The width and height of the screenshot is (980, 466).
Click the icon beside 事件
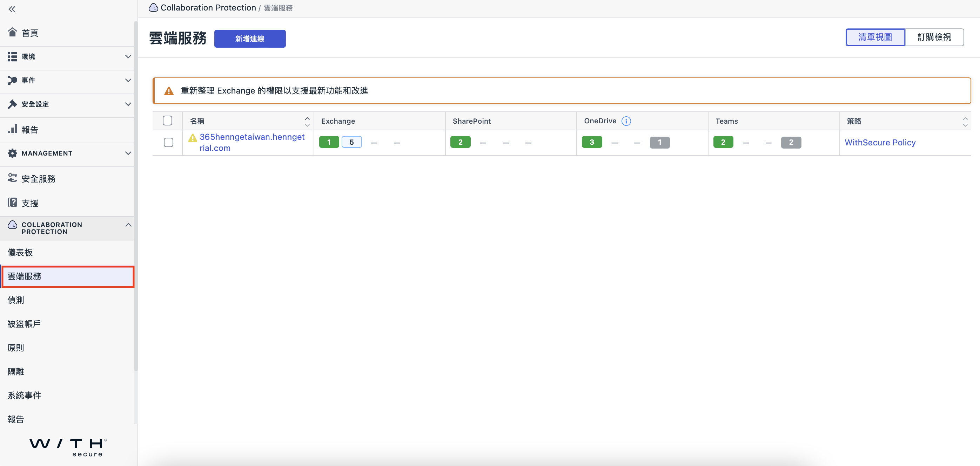click(12, 80)
